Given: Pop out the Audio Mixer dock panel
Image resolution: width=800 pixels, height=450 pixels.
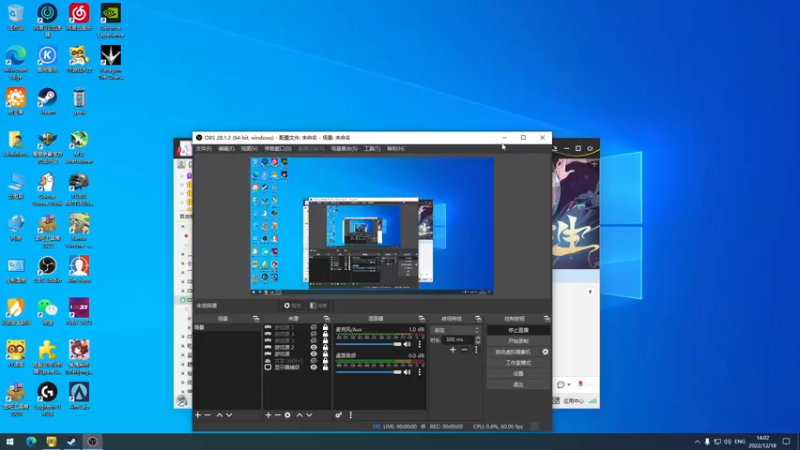Looking at the screenshot, I should [x=421, y=318].
